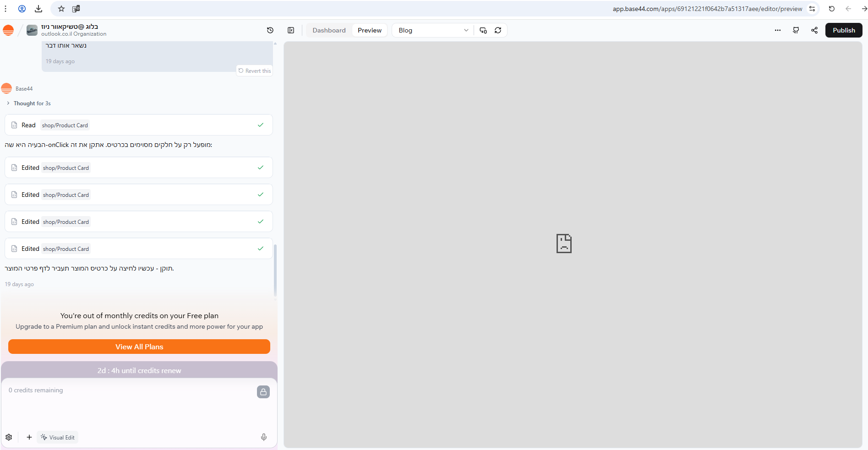Screen dimensions: 868x450
Task: Click the microphone voice input icon
Action: [x=264, y=437]
